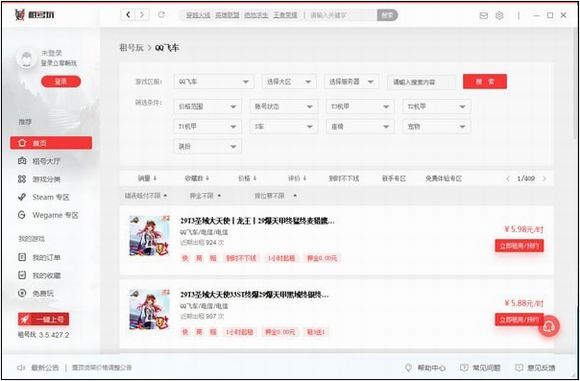Screen dimensions: 580x381
Task: Open 免费玩 in the sidebar
Action: (36, 293)
